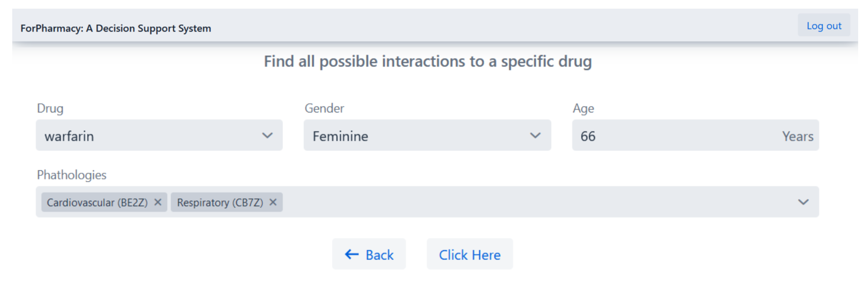Click the Years unit suffix
The image size is (868, 282).
(797, 137)
